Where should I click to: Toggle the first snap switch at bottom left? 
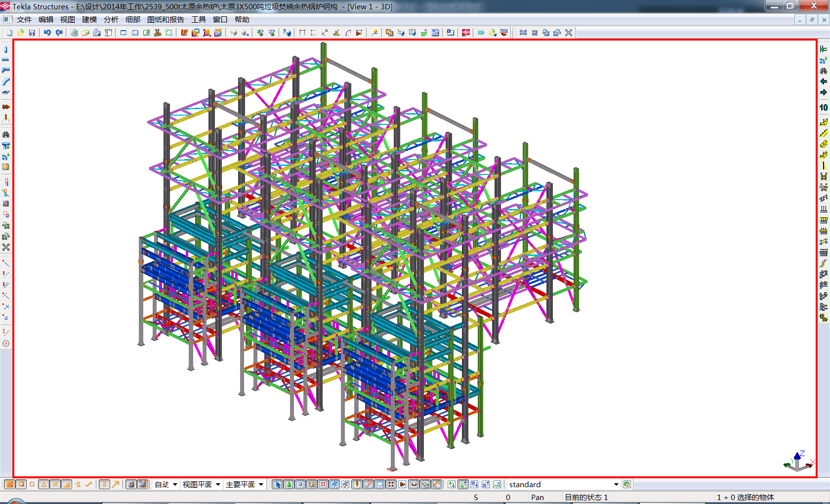coord(9,484)
